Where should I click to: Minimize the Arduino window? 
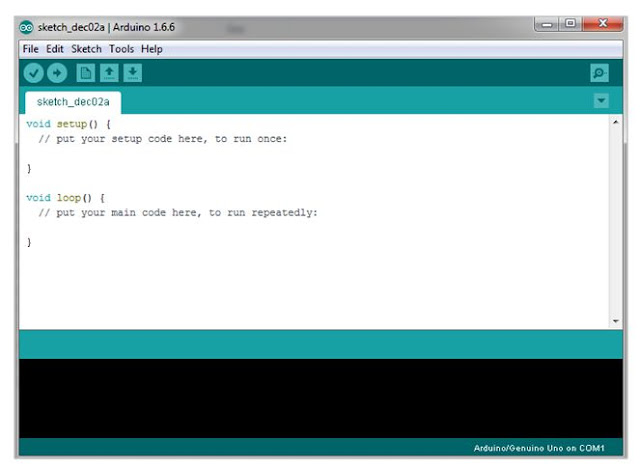point(547,24)
